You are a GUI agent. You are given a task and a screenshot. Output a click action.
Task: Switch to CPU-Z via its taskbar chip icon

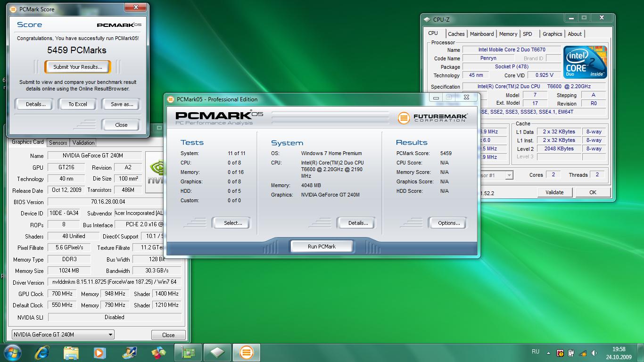[217, 352]
